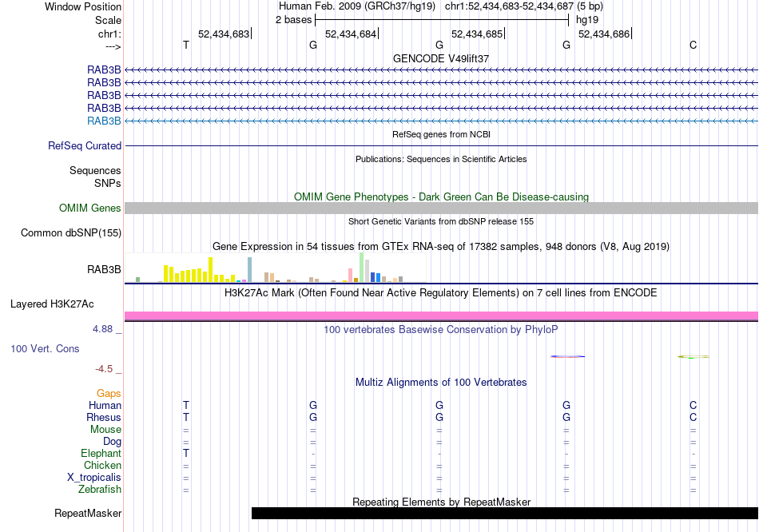Open 100 vertebrates Basewise Conservation by PhyloP title
759x532 pixels.
441,330
